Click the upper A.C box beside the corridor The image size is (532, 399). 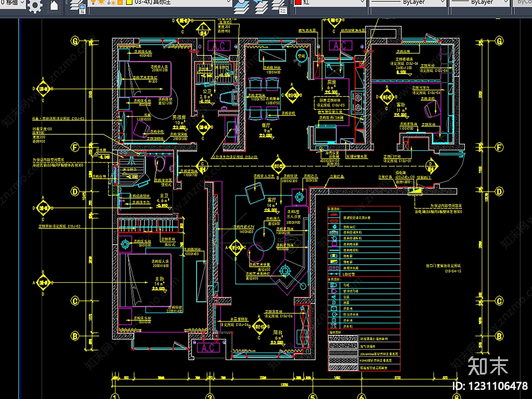[x=219, y=46]
